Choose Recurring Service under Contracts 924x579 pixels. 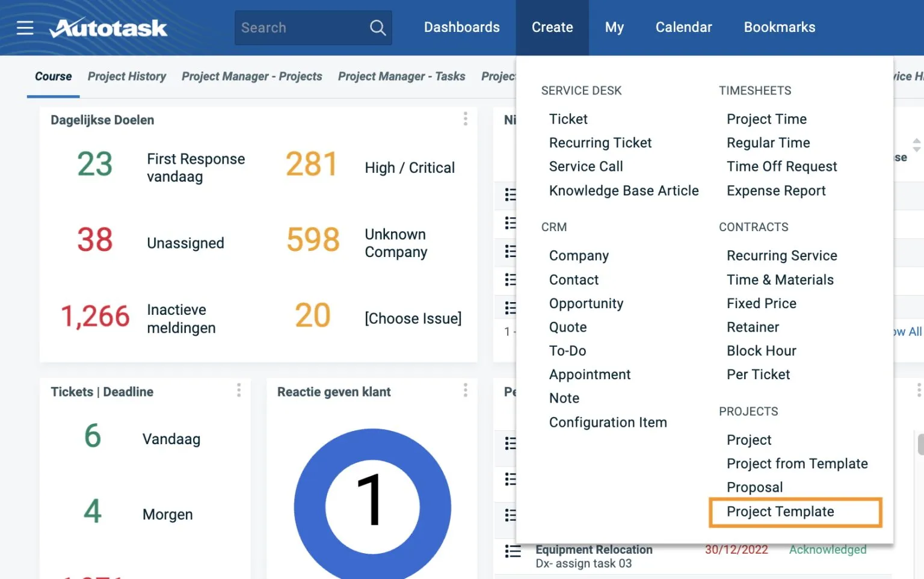pyautogui.click(x=782, y=255)
